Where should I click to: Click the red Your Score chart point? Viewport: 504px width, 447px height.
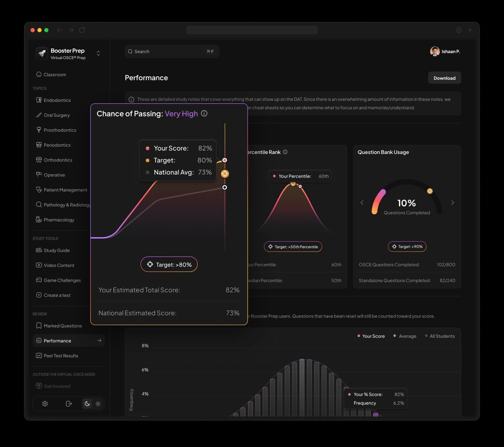coord(225,160)
